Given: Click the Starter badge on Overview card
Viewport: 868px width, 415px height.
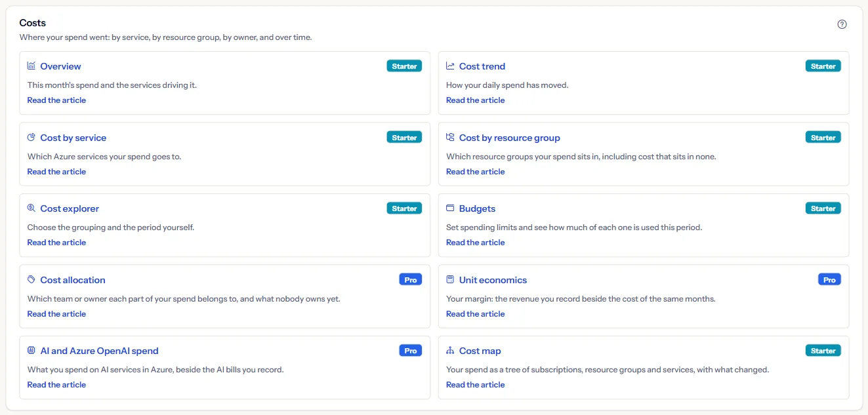Looking at the screenshot, I should pyautogui.click(x=404, y=66).
